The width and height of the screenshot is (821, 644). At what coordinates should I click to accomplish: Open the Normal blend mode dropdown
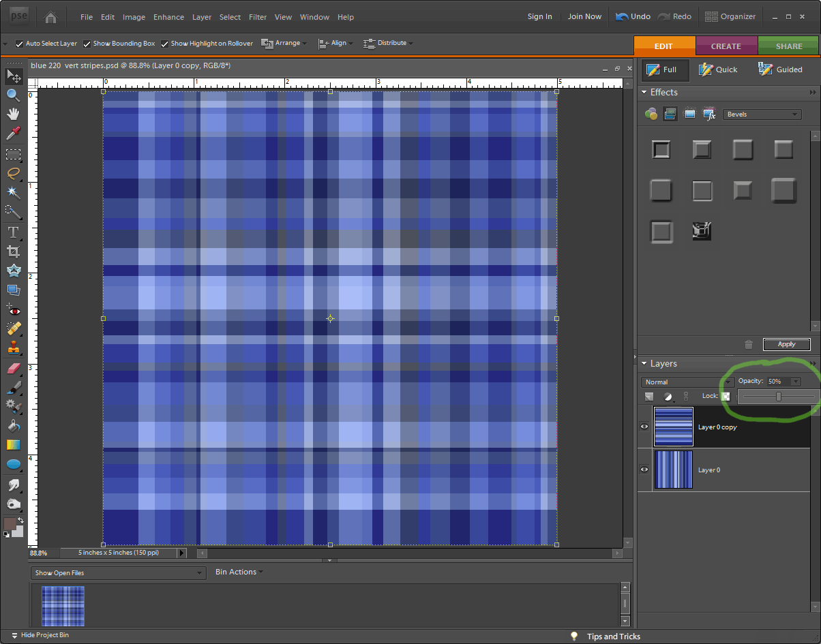[x=687, y=382]
